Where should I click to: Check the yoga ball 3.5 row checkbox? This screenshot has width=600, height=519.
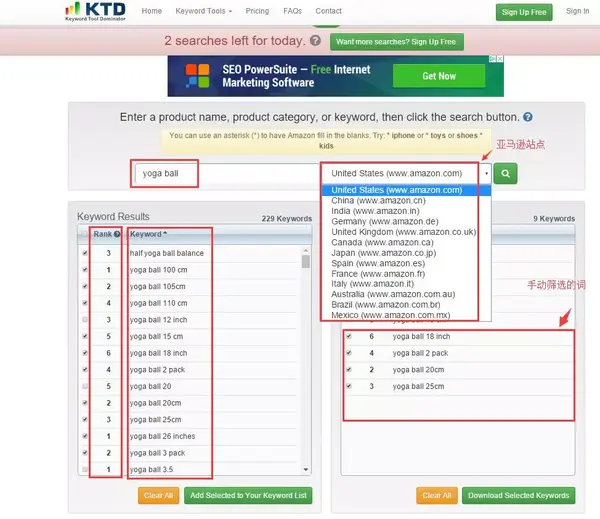pos(85,469)
